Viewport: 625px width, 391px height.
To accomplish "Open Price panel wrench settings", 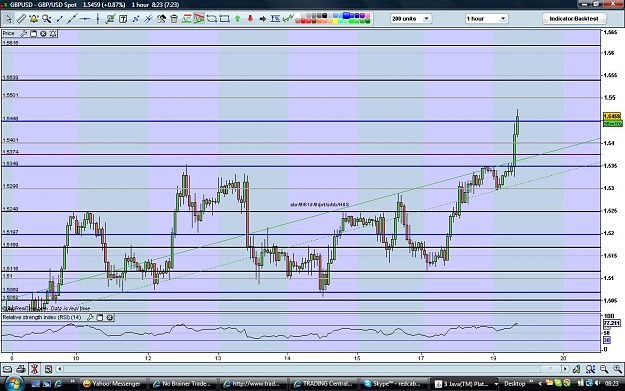I will pyautogui.click(x=24, y=33).
